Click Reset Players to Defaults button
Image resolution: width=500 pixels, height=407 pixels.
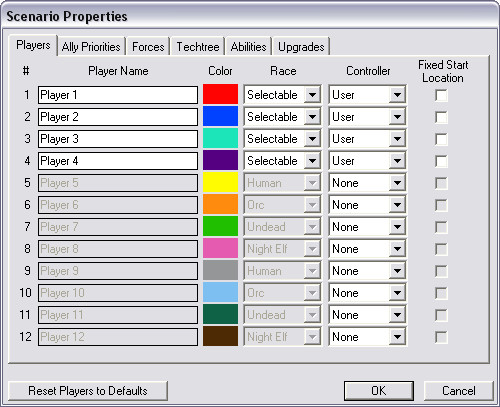pyautogui.click(x=88, y=391)
